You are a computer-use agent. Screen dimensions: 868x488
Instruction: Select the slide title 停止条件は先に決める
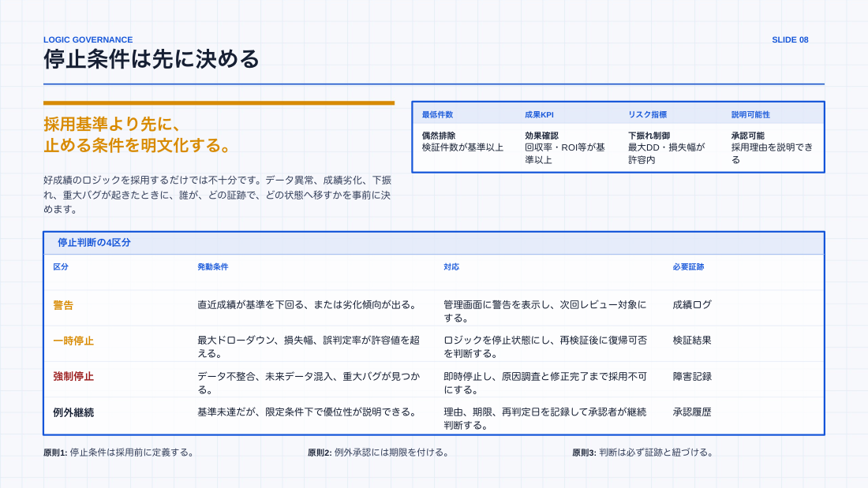pos(152,59)
